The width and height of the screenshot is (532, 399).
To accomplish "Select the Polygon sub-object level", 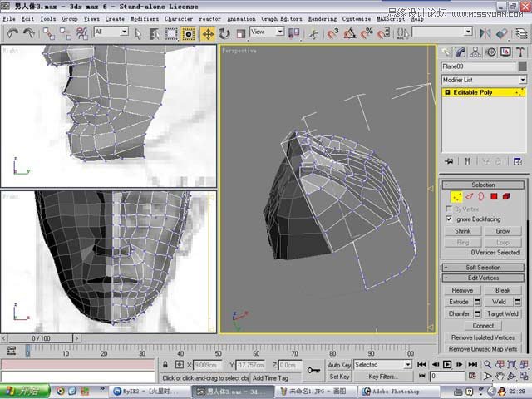I will (x=494, y=196).
